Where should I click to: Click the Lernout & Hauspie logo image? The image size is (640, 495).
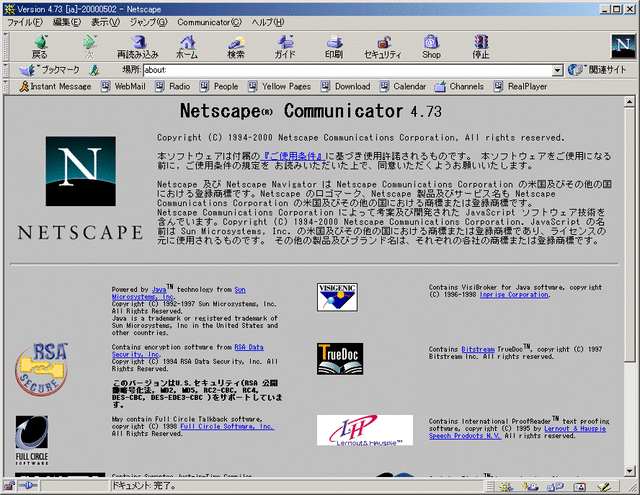click(x=365, y=431)
